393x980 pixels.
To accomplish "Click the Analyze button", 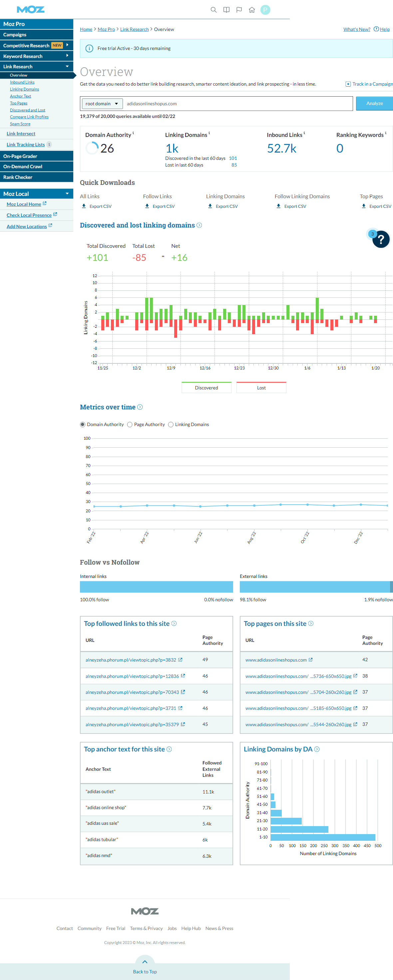I will point(374,104).
